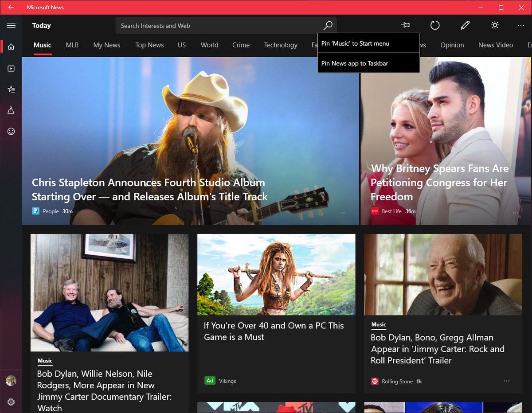Open Britney Spears fans petition headline
Image resolution: width=532 pixels, height=413 pixels.
[x=439, y=182]
